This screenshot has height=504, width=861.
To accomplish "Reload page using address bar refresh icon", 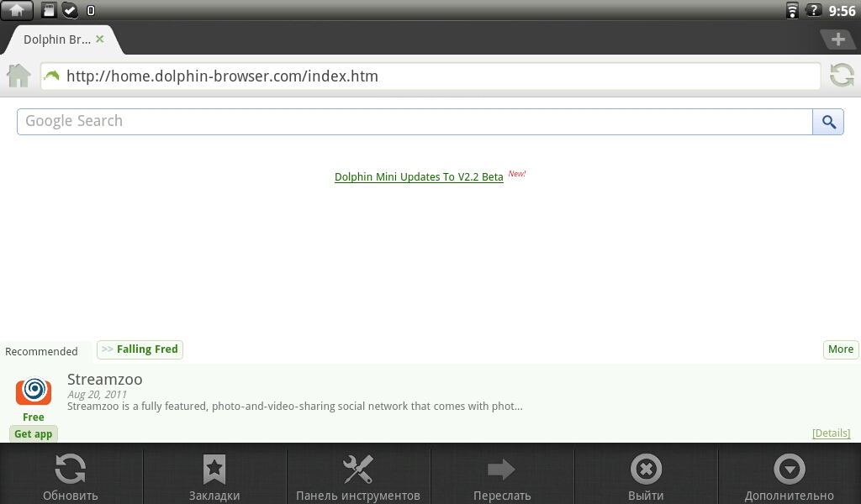I will click(842, 76).
